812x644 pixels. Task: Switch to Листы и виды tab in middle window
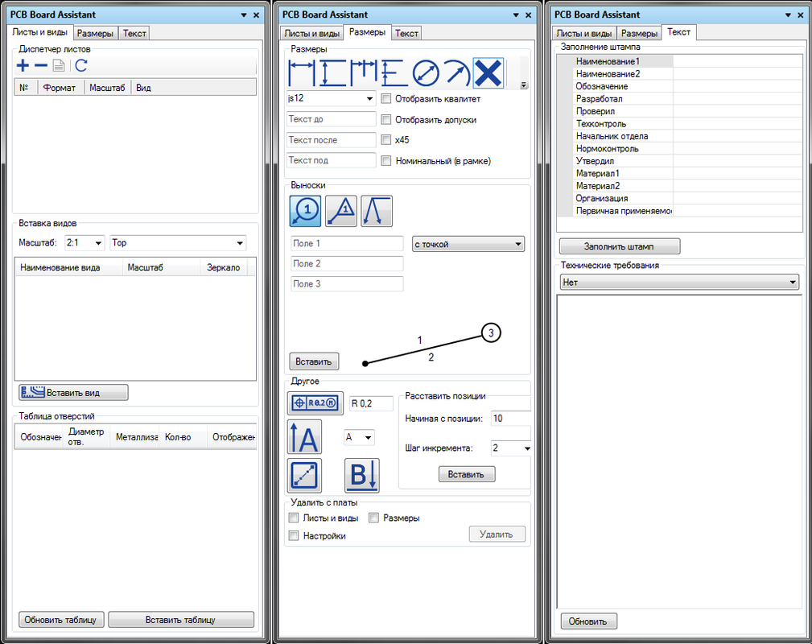tap(311, 33)
